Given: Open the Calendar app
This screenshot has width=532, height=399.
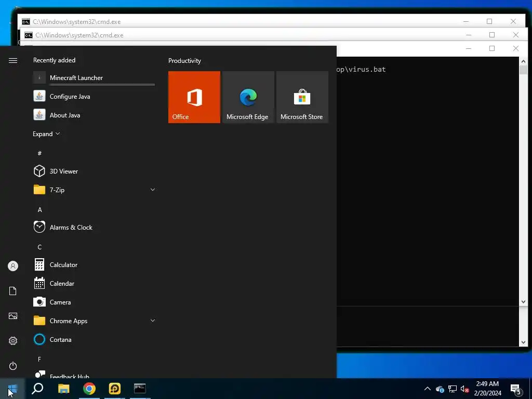Looking at the screenshot, I should coord(94,283).
